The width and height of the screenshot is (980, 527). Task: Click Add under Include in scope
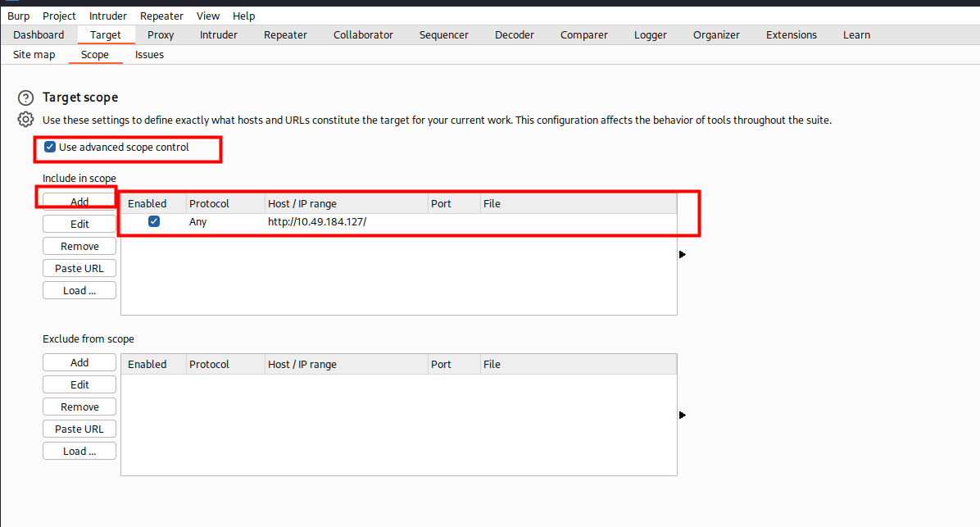(x=79, y=202)
